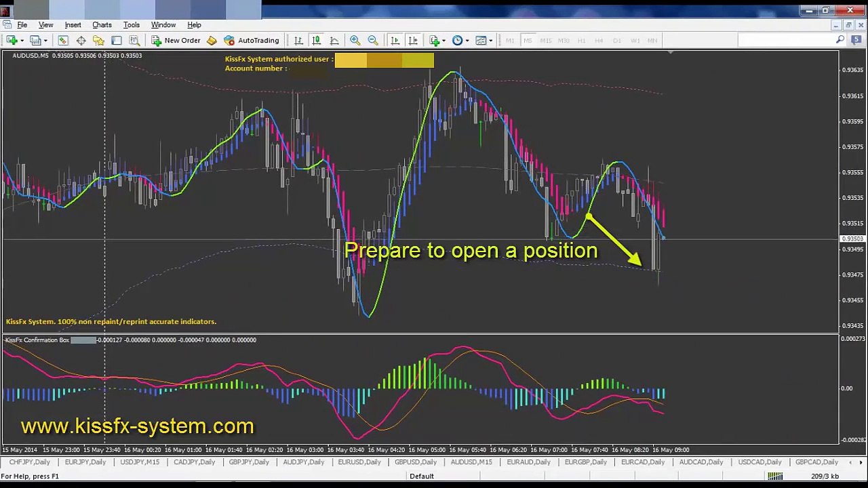The height and width of the screenshot is (488, 868).
Task: Open the Window menu
Action: click(163, 25)
